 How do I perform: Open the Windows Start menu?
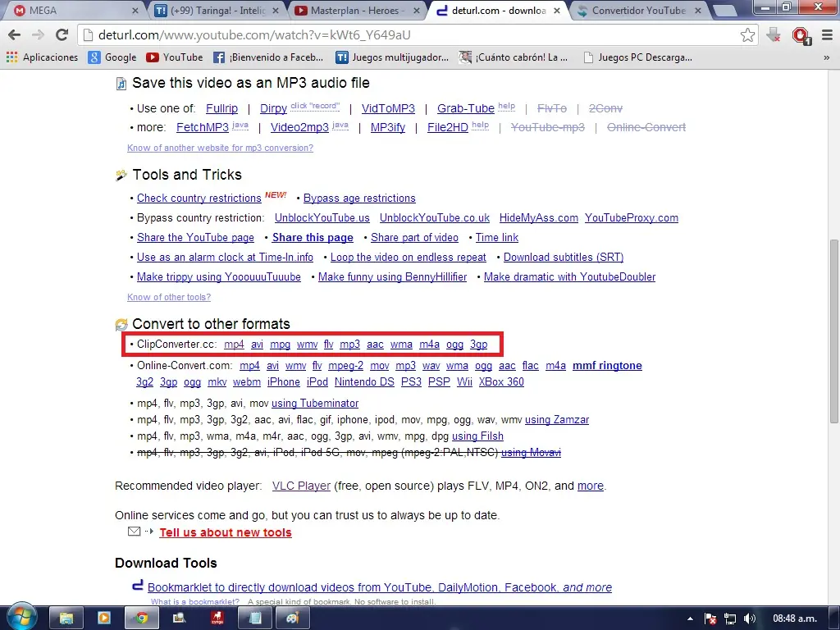[x=21, y=617]
